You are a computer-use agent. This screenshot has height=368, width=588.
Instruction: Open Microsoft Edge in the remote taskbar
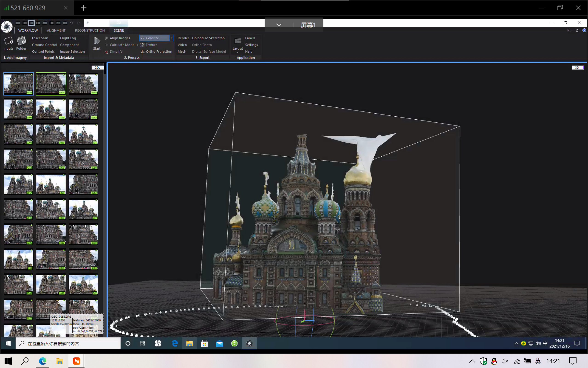[x=175, y=343]
